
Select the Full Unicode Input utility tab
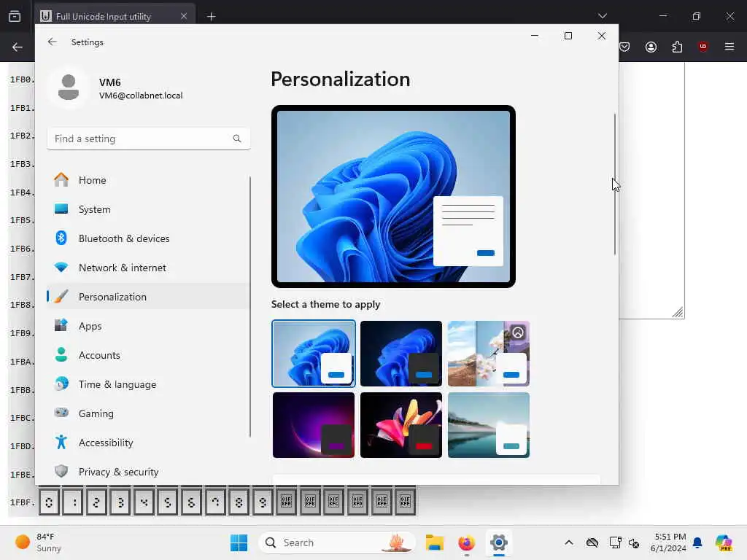115,16
